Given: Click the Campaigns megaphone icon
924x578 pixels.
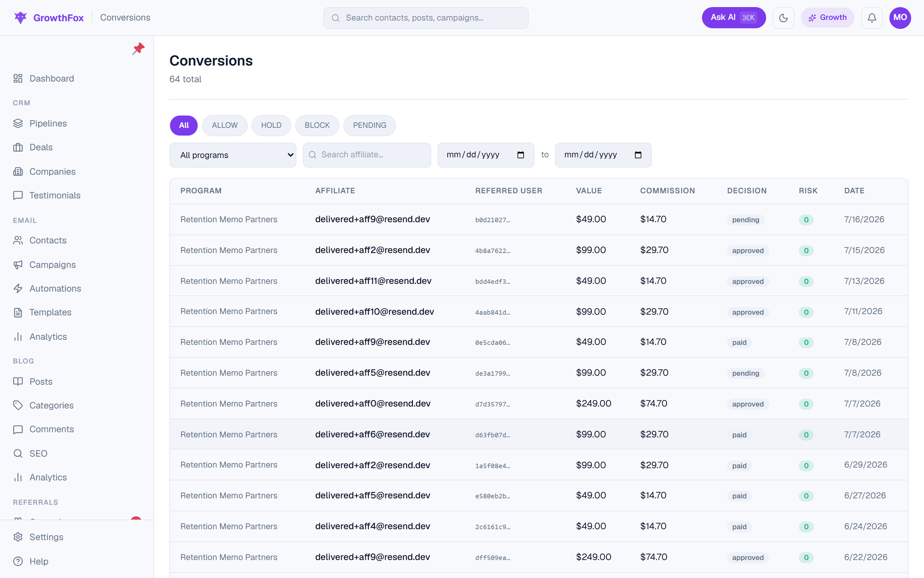Looking at the screenshot, I should tap(18, 265).
